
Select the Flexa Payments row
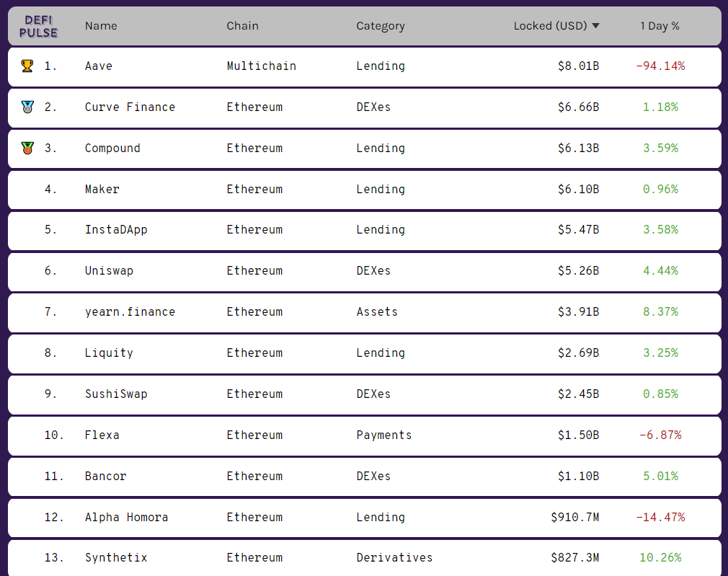(365, 435)
